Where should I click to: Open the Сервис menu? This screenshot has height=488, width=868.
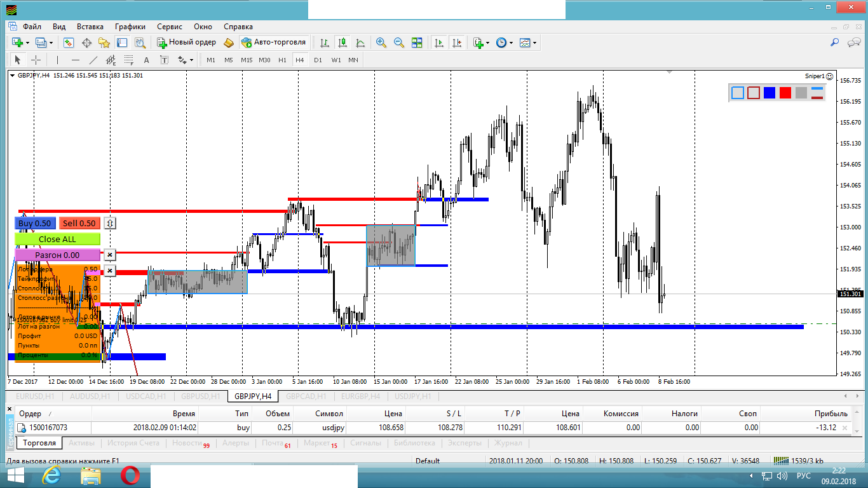(x=169, y=27)
